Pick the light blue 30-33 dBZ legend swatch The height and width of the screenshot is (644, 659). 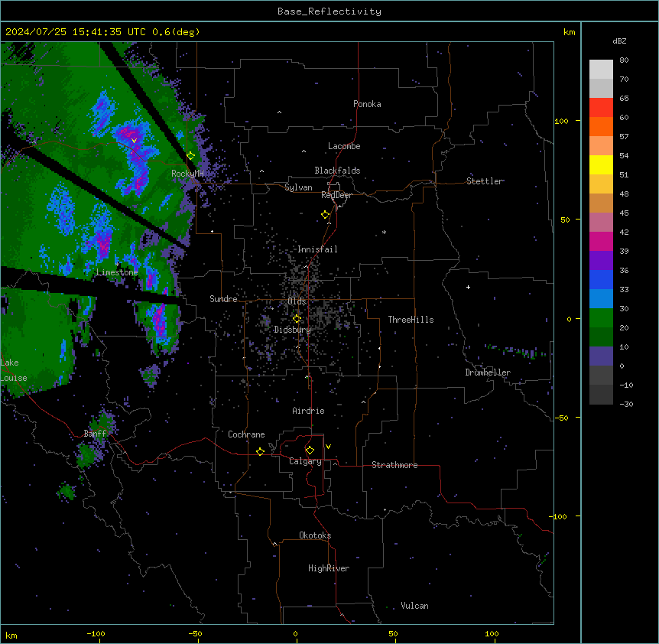click(x=601, y=299)
